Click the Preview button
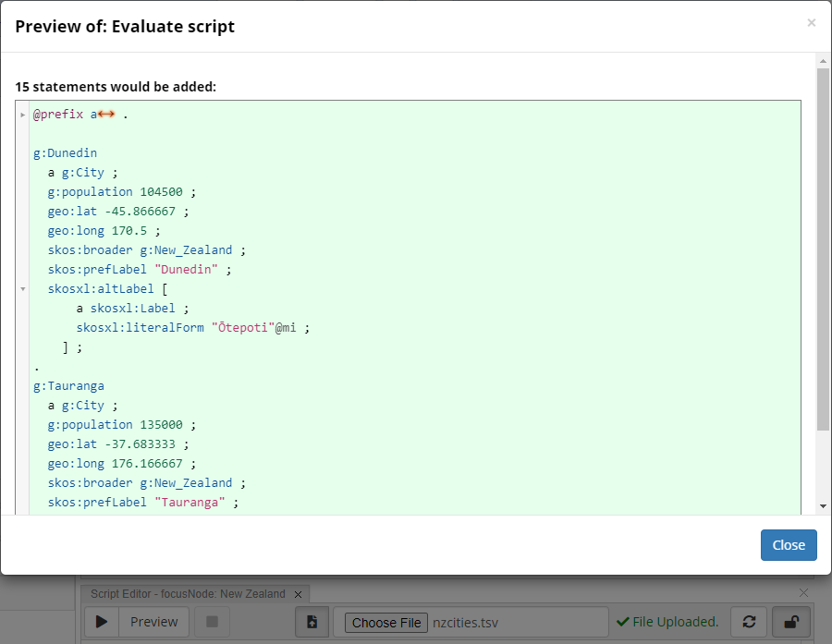Viewport: 832px width, 644px height. tap(153, 622)
